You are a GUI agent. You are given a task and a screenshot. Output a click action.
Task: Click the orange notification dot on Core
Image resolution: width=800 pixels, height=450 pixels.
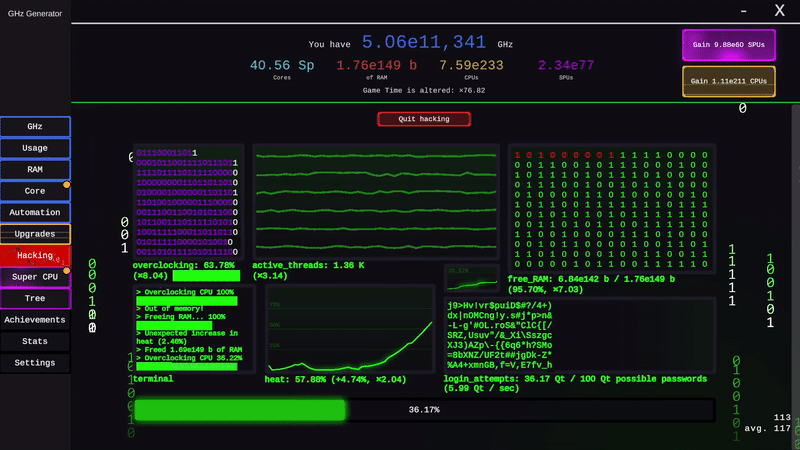click(x=66, y=185)
